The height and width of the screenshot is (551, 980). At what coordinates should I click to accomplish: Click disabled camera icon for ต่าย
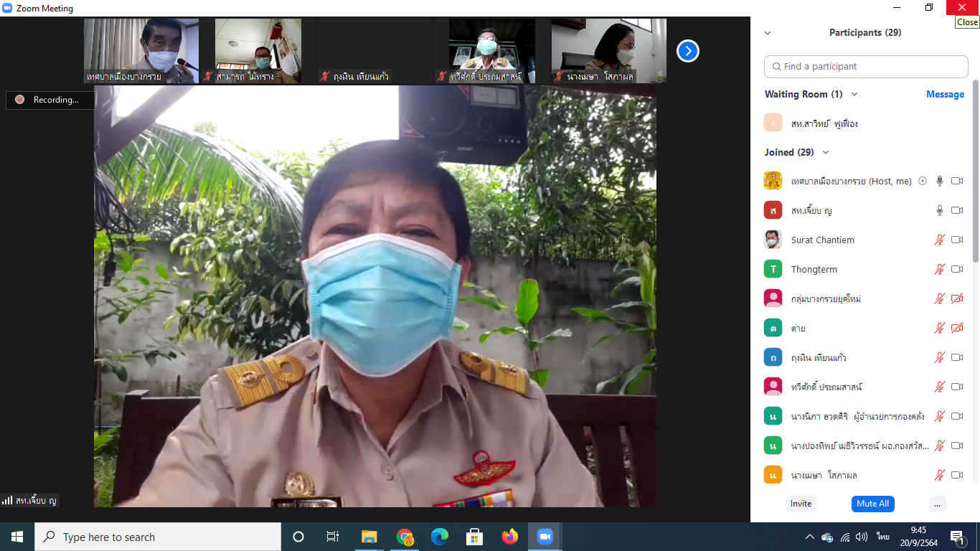coord(957,329)
